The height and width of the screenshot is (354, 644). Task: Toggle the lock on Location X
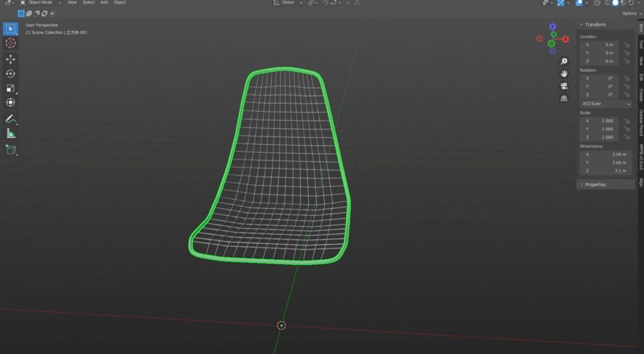(x=626, y=45)
